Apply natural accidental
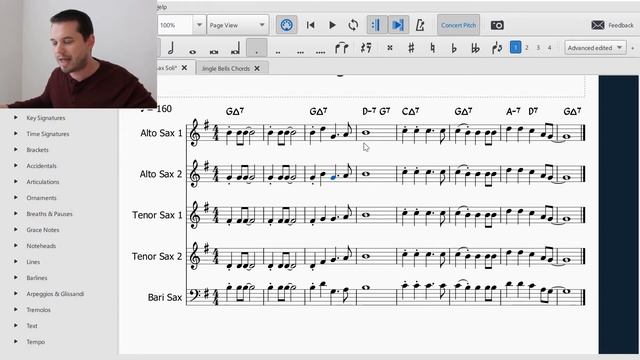640x360 pixels. coord(433,48)
